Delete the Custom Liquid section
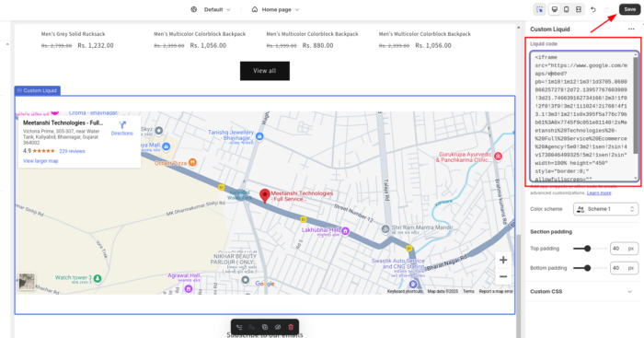This screenshot has height=338, width=644. click(291, 327)
